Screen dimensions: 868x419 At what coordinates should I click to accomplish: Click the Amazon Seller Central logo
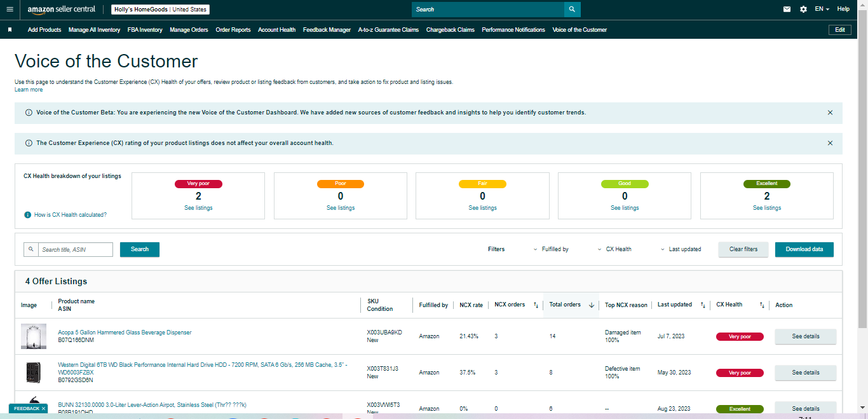point(62,10)
